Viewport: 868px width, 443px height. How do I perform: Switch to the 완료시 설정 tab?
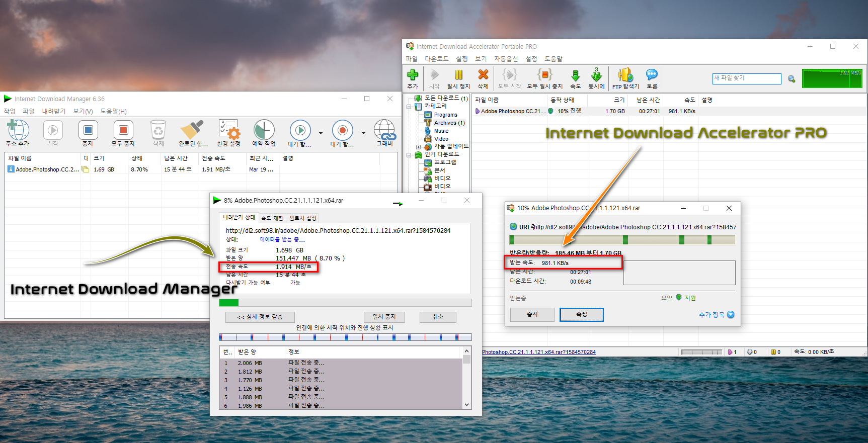click(x=303, y=218)
